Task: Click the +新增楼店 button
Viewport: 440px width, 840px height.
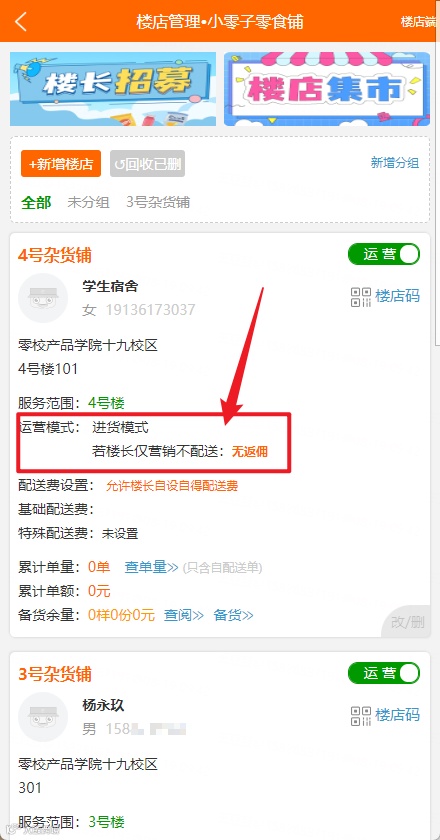Action: pyautogui.click(x=61, y=164)
